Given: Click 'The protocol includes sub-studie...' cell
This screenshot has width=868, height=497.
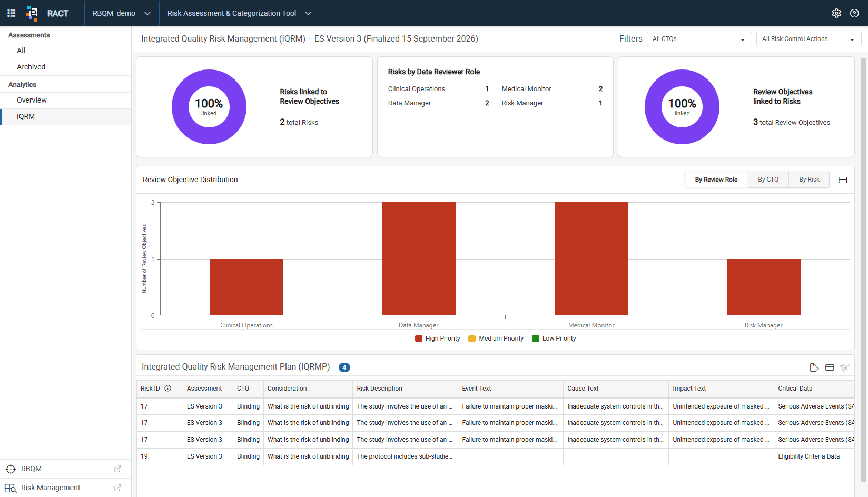Looking at the screenshot, I should point(405,456).
